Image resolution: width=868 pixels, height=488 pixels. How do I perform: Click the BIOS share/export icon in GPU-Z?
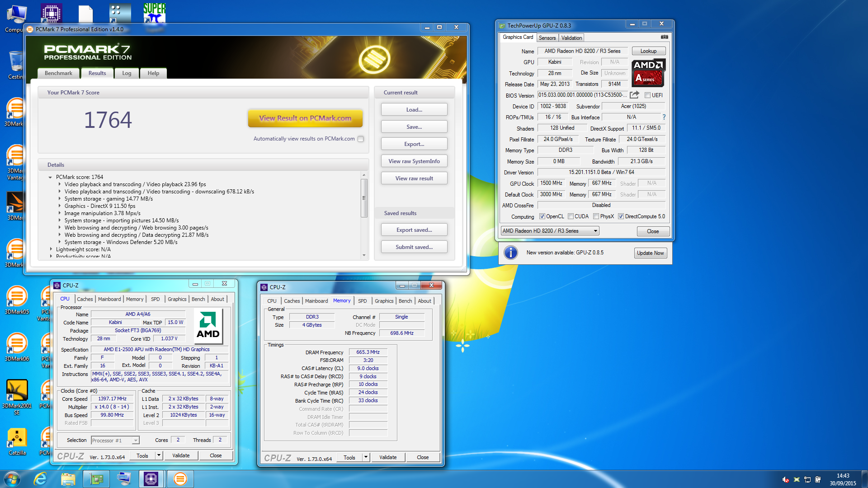(x=635, y=95)
